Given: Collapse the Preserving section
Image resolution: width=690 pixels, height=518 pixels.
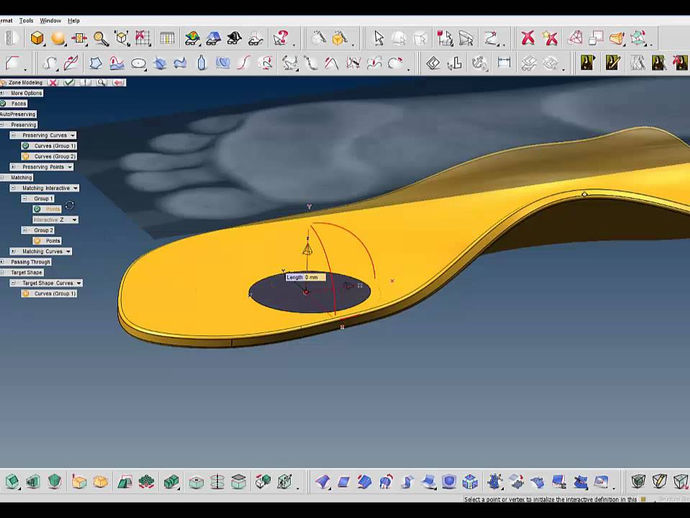Looking at the screenshot, I should coord(2,125).
